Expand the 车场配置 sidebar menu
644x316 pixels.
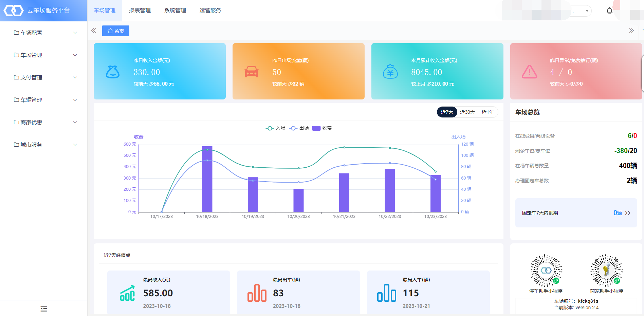click(x=43, y=33)
